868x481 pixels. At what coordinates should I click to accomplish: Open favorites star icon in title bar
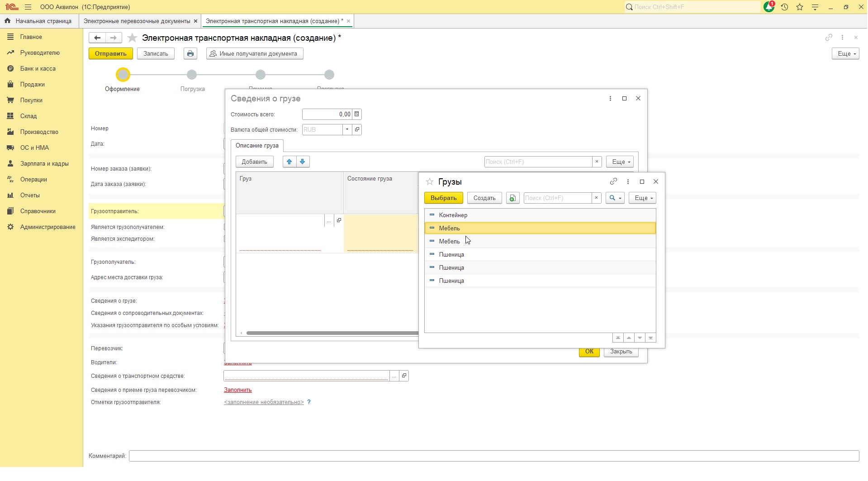coord(800,7)
